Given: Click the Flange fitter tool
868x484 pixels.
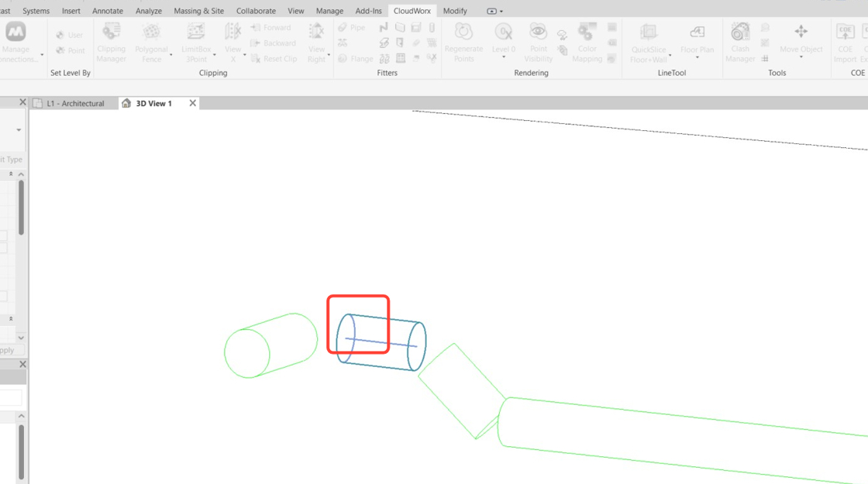Looking at the screenshot, I should pyautogui.click(x=355, y=59).
